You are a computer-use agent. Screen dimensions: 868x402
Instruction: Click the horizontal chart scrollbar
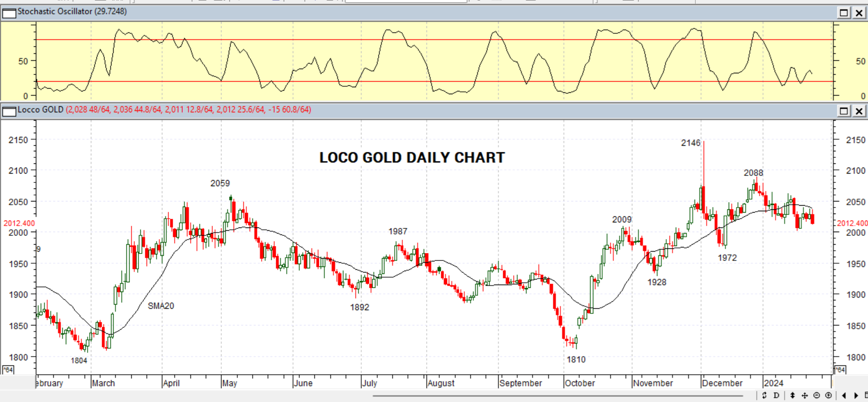pos(557,396)
